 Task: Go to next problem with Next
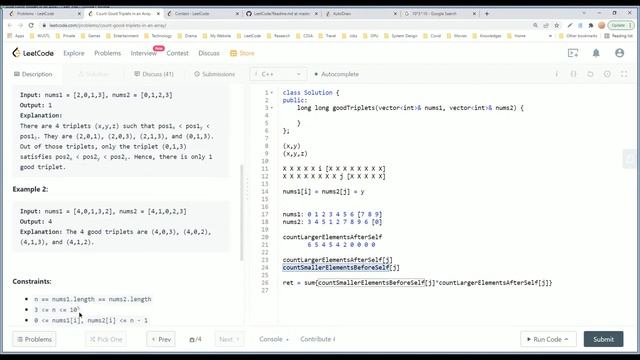coord(229,339)
